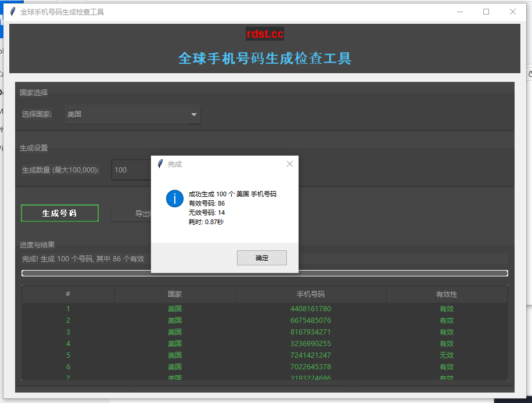This screenshot has width=532, height=403.
Task: Expand the 选择国家 dropdown arrow
Action: [x=194, y=115]
